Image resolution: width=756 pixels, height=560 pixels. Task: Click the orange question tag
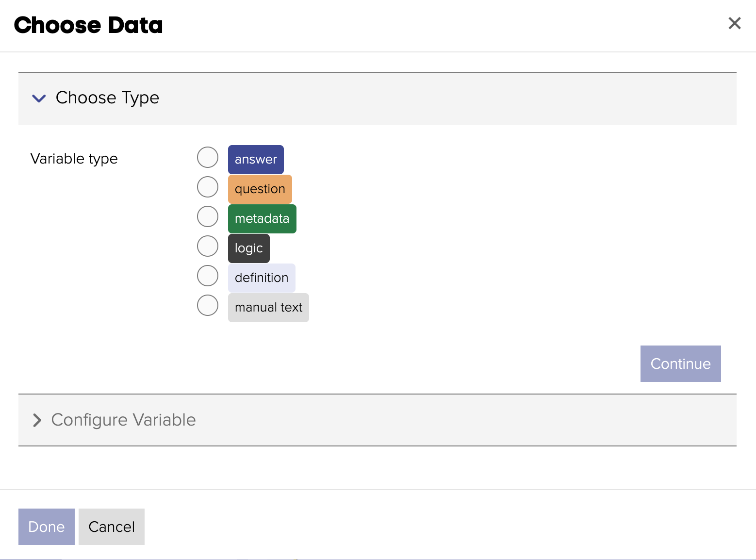pyautogui.click(x=260, y=189)
